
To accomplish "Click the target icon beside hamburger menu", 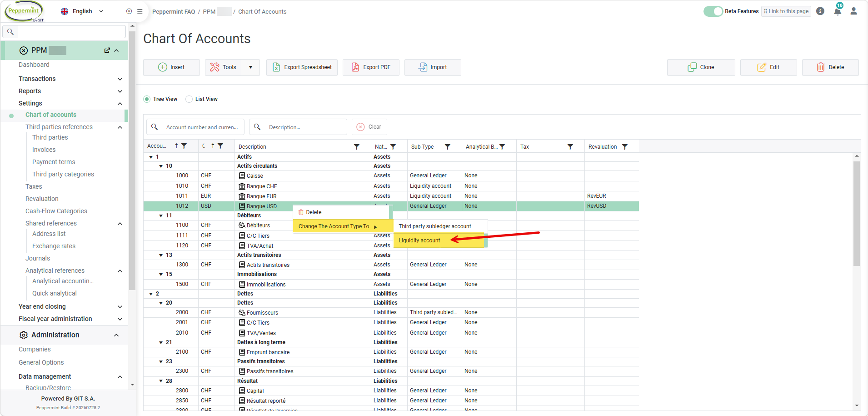I will (129, 11).
